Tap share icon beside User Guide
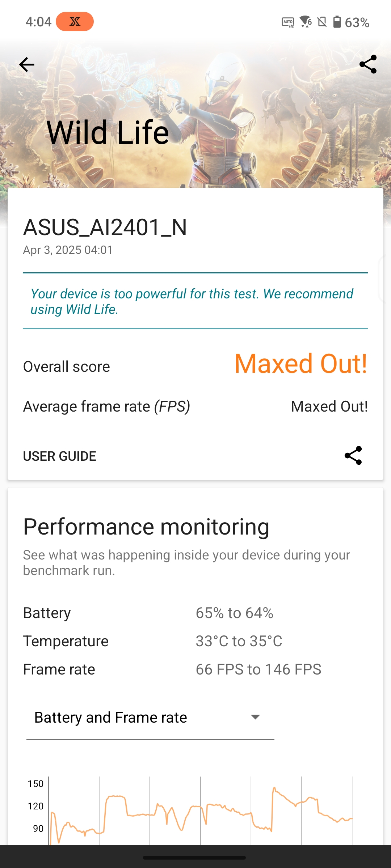Image resolution: width=391 pixels, height=868 pixels. (353, 455)
